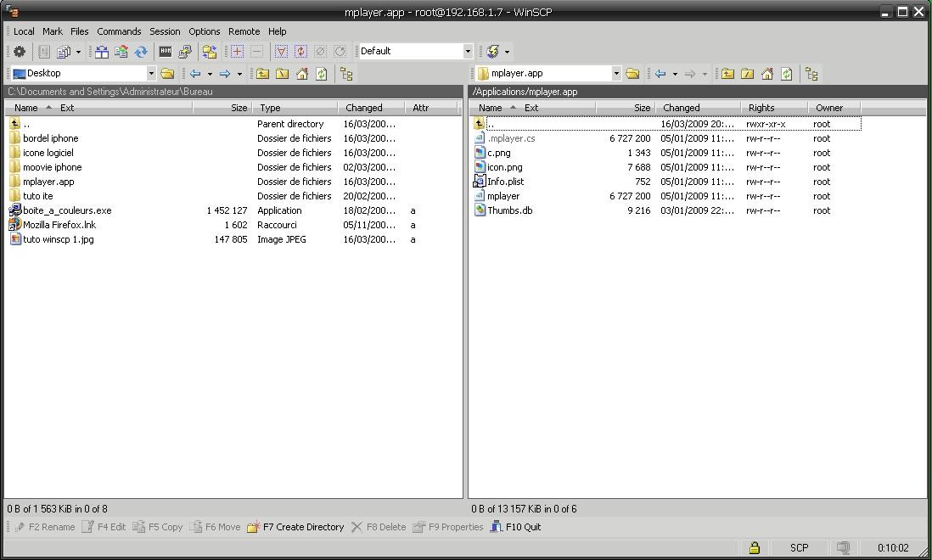
Task: Go to home directory in the remote panel
Action: click(766, 74)
